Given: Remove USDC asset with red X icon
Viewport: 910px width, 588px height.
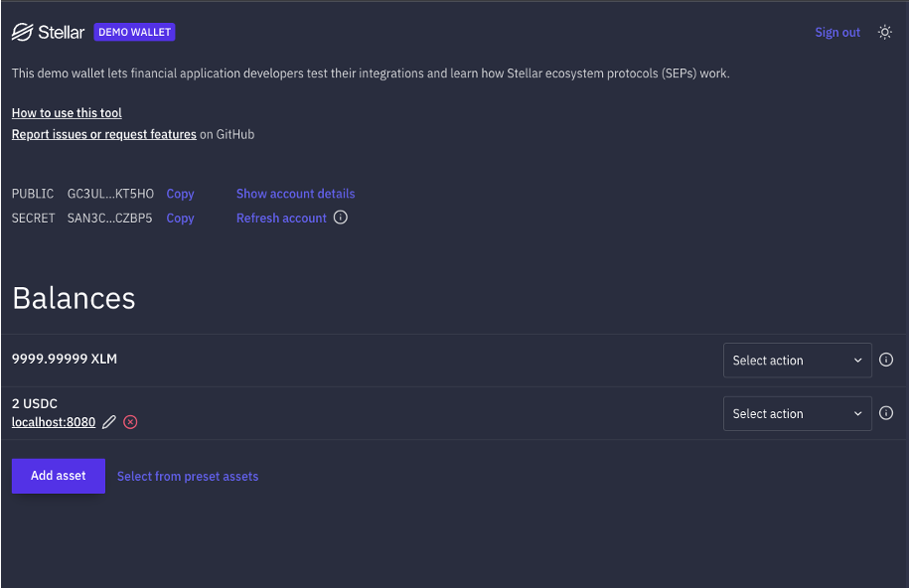Looking at the screenshot, I should pos(130,422).
